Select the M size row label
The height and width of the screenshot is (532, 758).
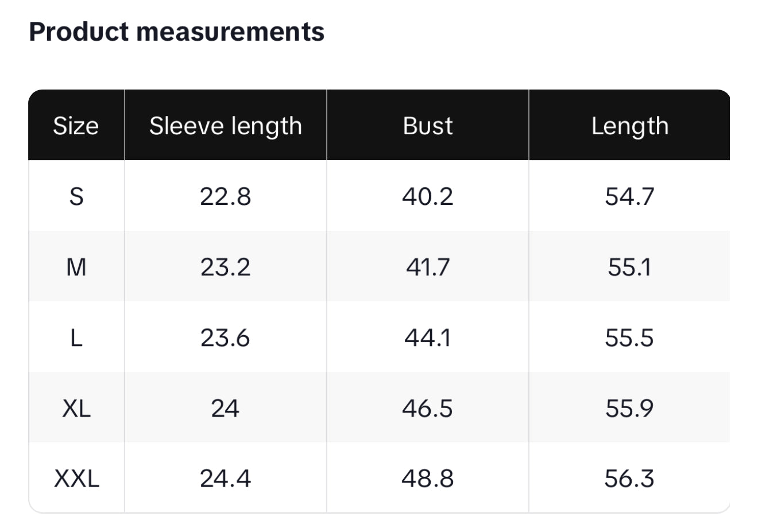coord(76,267)
